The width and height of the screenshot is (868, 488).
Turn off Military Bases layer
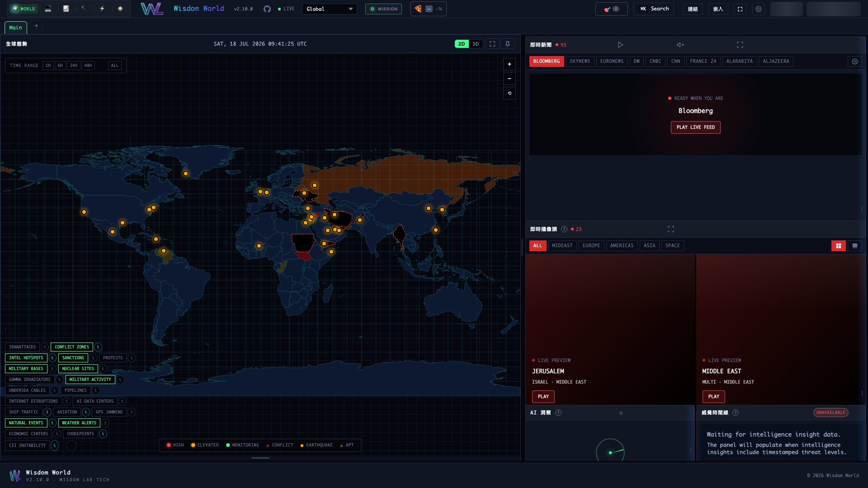point(26,369)
